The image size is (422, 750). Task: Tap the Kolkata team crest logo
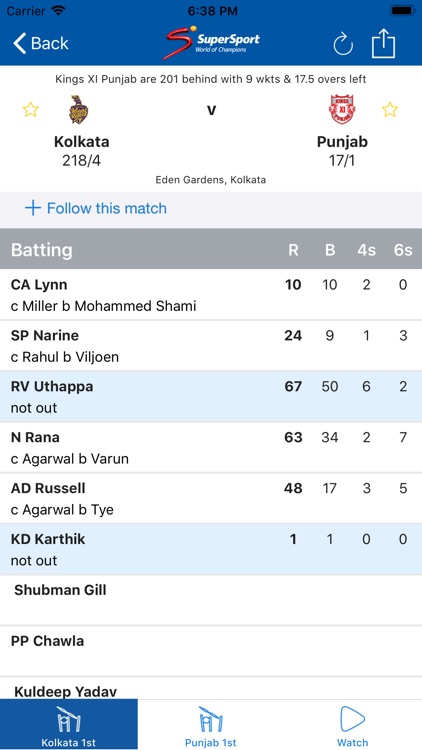(x=79, y=110)
